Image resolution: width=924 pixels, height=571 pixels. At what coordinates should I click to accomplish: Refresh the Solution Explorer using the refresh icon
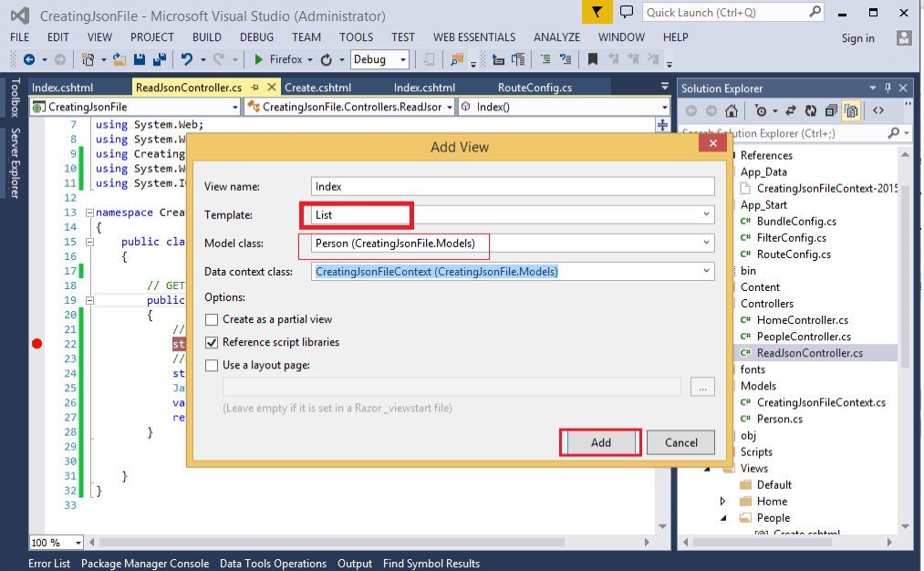pos(810,110)
